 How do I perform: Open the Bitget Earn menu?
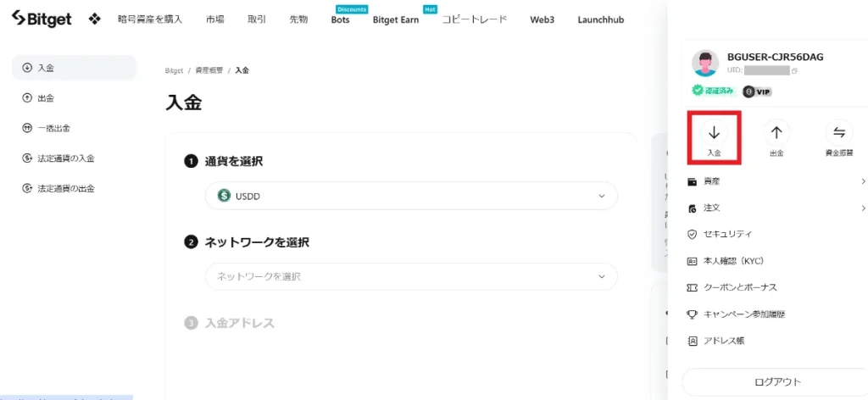pyautogui.click(x=396, y=20)
